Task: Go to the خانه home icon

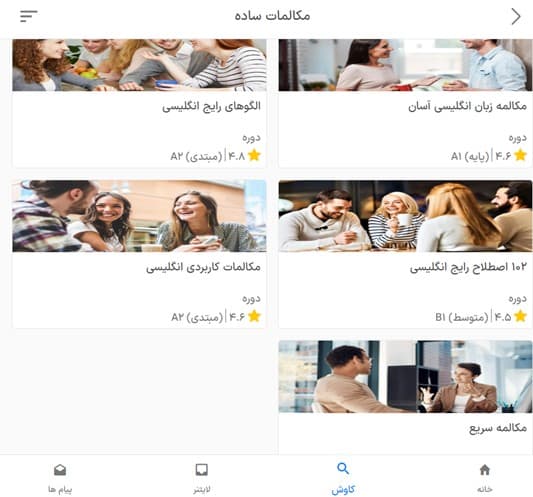Action: [485, 470]
